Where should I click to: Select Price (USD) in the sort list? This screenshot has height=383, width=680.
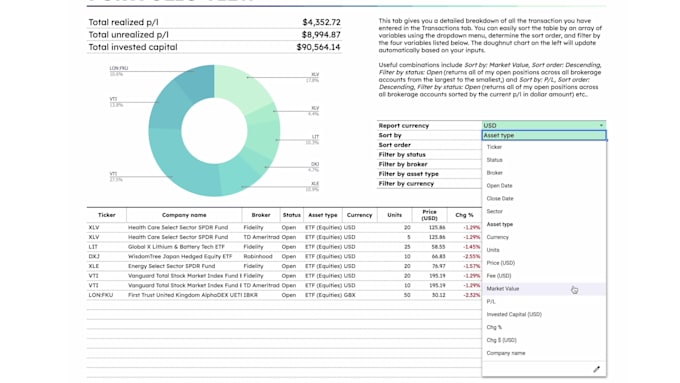click(x=544, y=263)
